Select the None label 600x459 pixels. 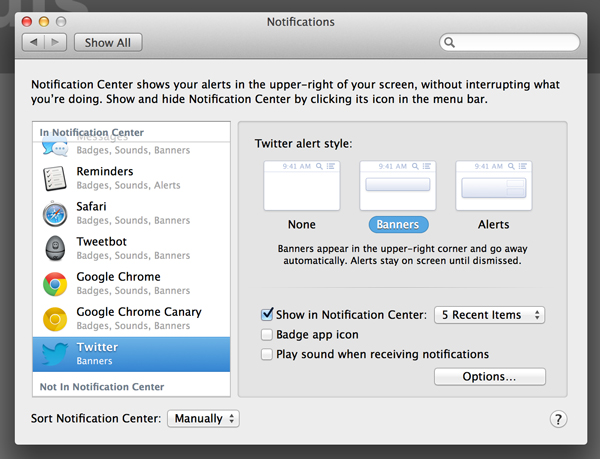(302, 224)
